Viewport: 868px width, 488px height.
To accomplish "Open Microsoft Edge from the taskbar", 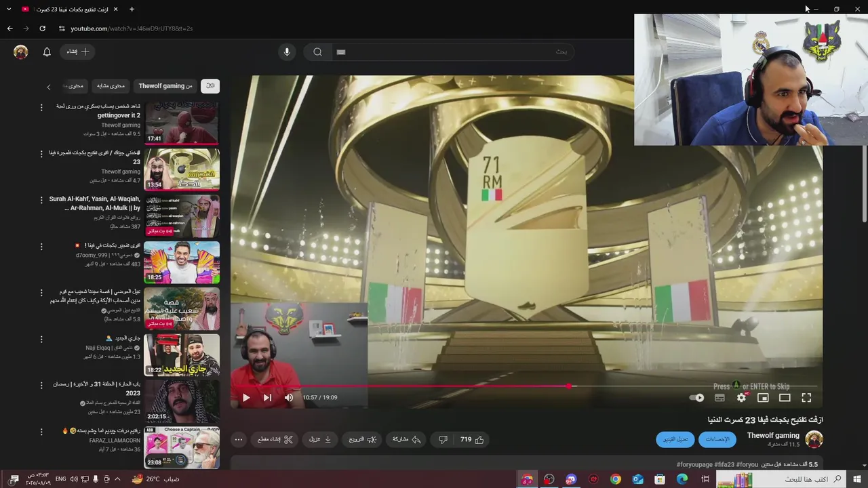I will pos(682,479).
